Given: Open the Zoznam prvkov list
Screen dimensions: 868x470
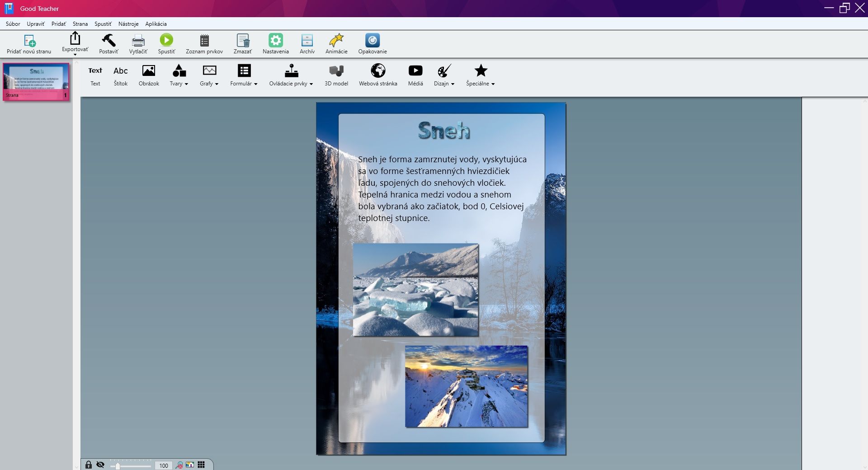Looking at the screenshot, I should [x=204, y=41].
